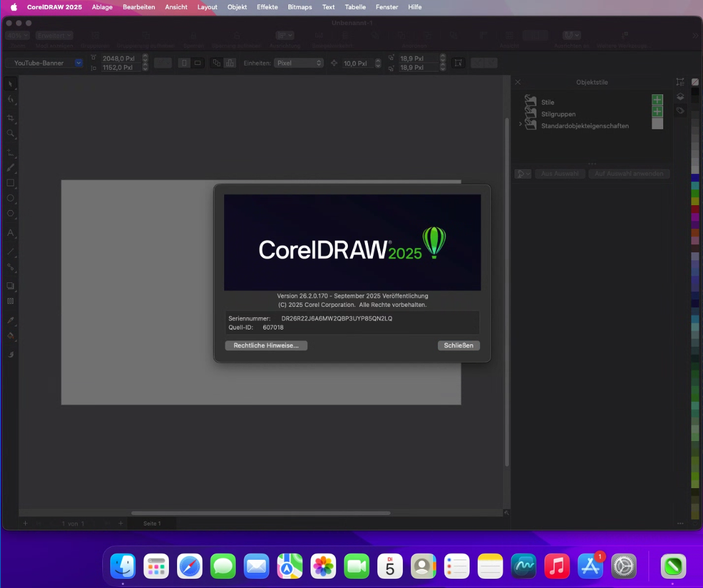
Task: Select the Color Eyedropper tool
Action: (x=10, y=320)
